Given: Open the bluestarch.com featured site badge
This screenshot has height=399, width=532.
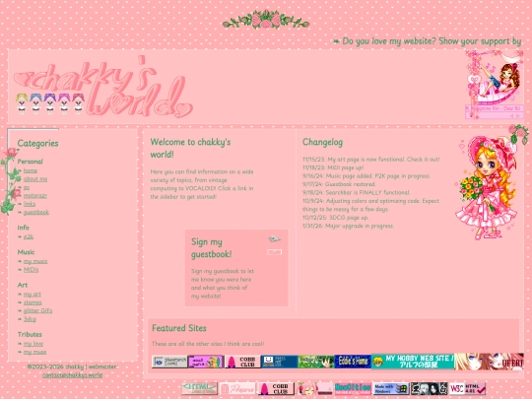Looking at the screenshot, I should coord(169,362).
